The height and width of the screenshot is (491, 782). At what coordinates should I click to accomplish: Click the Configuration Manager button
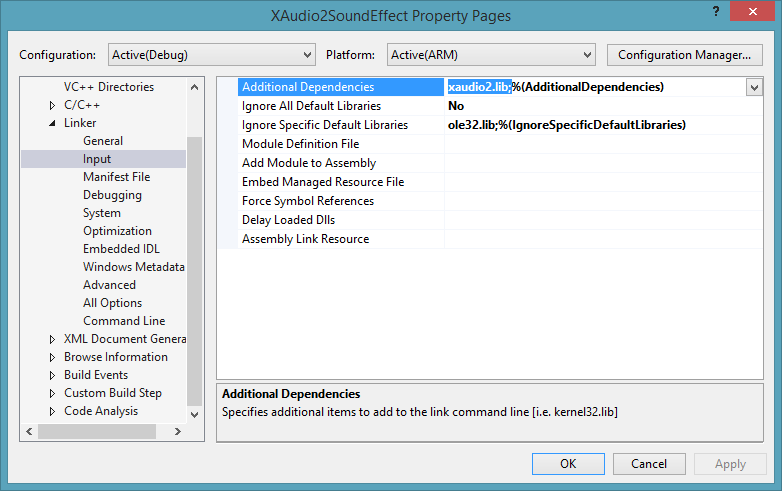click(x=684, y=55)
